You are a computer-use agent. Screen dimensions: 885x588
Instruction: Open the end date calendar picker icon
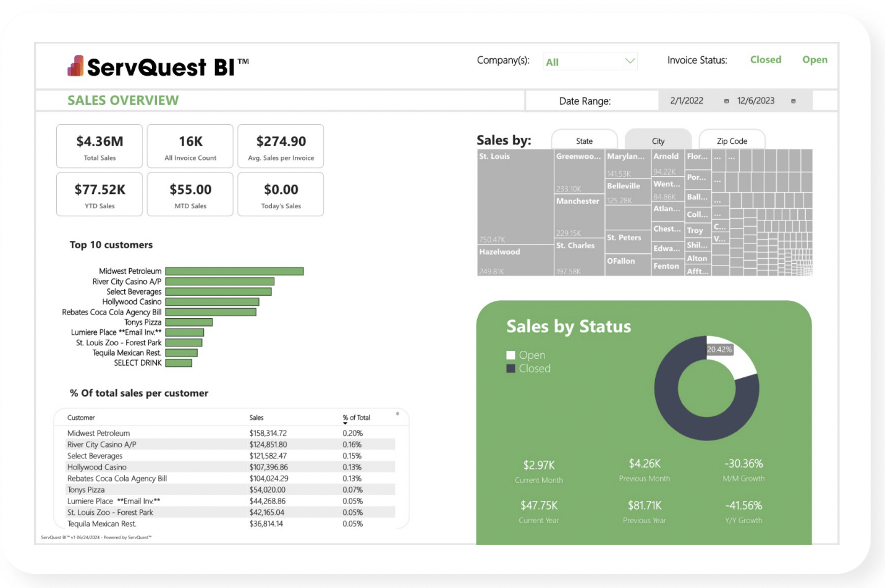click(x=793, y=101)
